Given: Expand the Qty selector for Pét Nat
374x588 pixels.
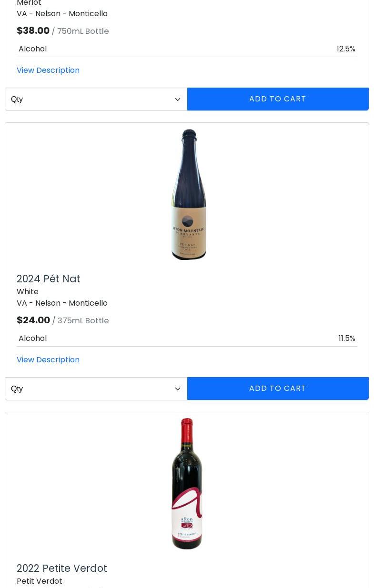Looking at the screenshot, I should (96, 389).
